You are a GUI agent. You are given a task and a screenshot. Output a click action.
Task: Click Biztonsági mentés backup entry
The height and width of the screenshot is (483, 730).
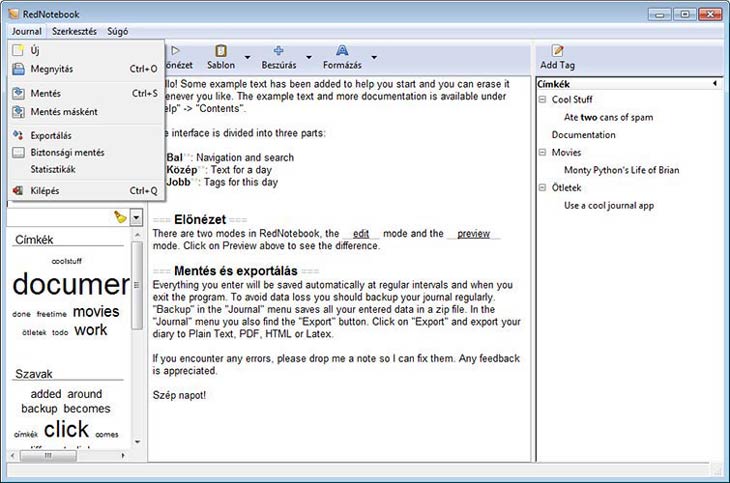(x=67, y=152)
